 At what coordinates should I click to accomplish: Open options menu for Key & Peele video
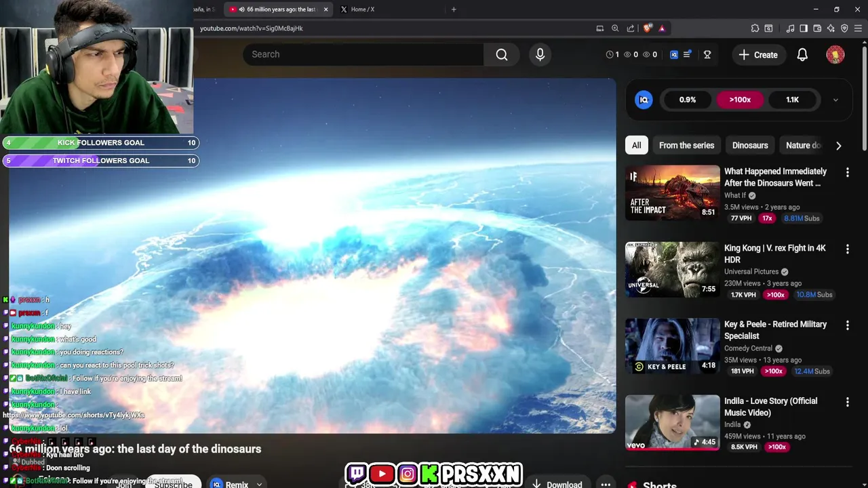(847, 325)
